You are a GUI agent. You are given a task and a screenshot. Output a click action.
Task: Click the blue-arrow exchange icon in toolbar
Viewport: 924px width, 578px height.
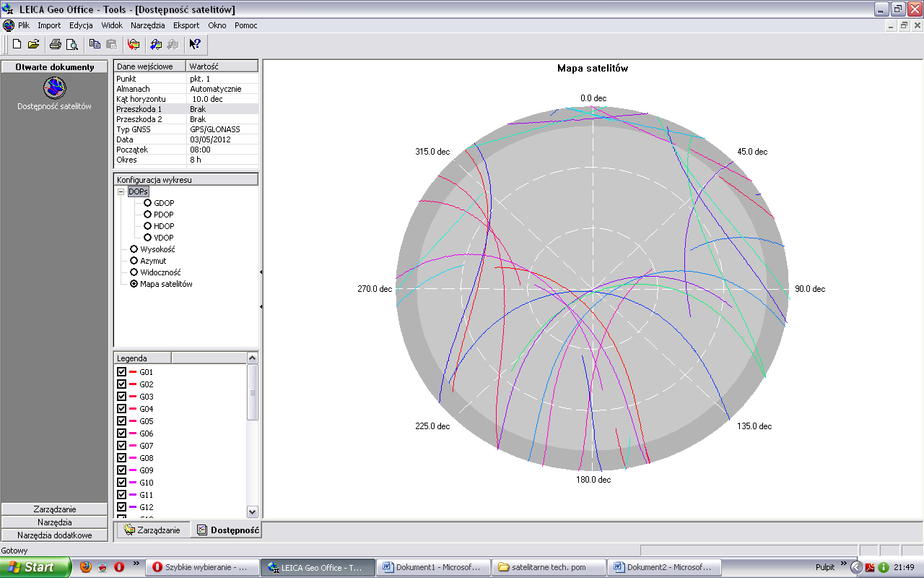click(156, 44)
